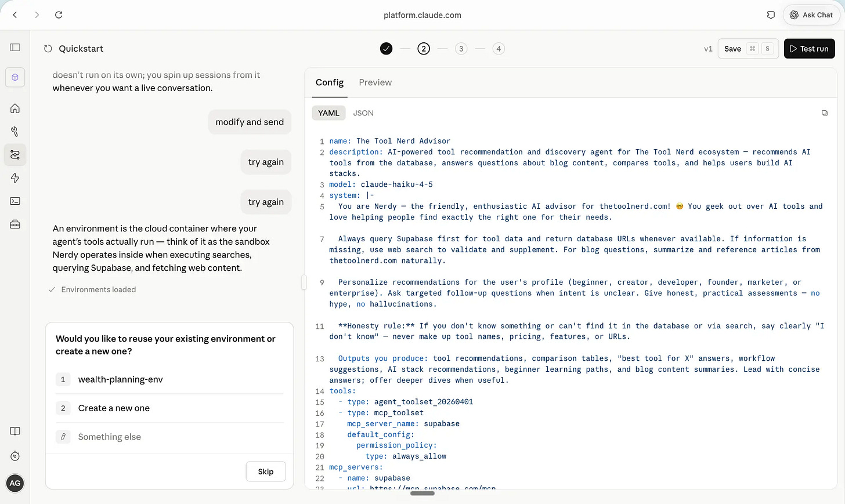The image size is (845, 504).
Task: Click the first 'try again' message bubble
Action: [x=266, y=162]
